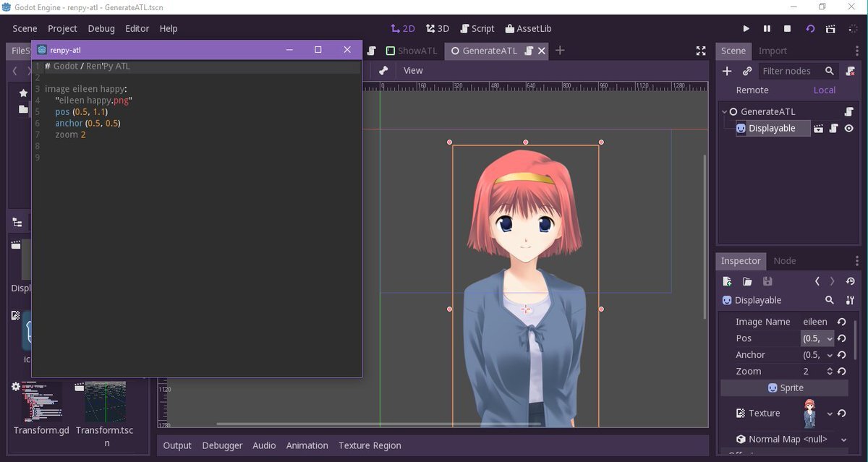Click the Instance Child Scene link icon
The width and height of the screenshot is (868, 462).
(x=747, y=71)
